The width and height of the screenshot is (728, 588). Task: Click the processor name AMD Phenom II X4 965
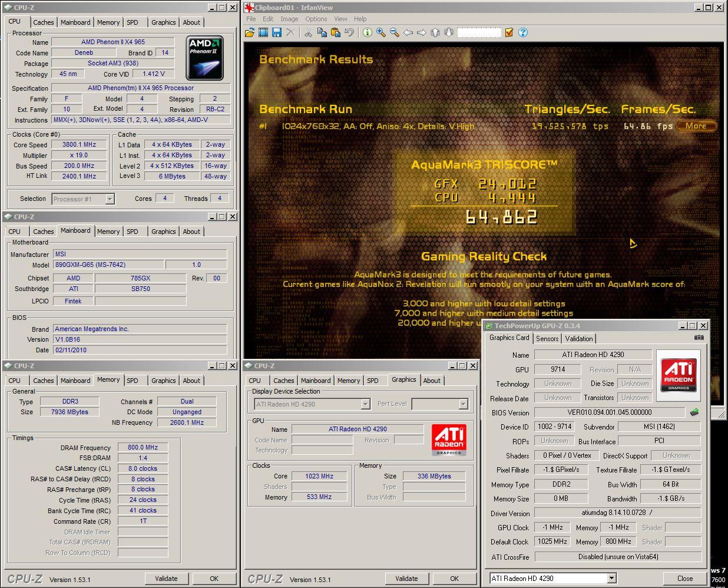tap(112, 42)
